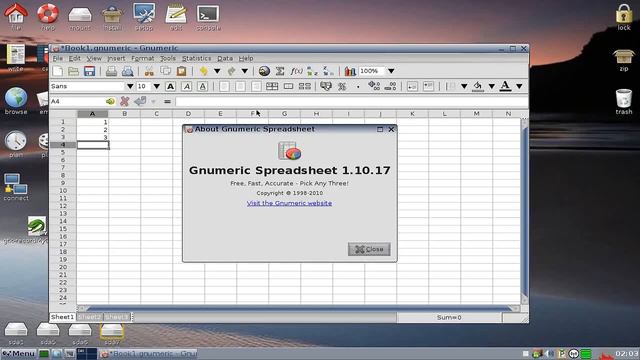640x360 pixels.
Task: Sort descending using toolbar icon
Action: pos(328,71)
